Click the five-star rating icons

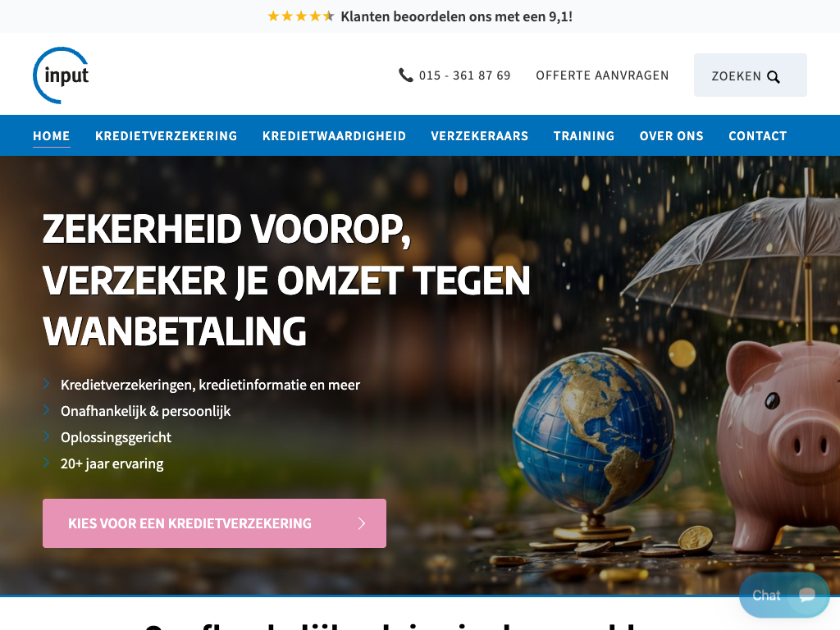pyautogui.click(x=301, y=16)
